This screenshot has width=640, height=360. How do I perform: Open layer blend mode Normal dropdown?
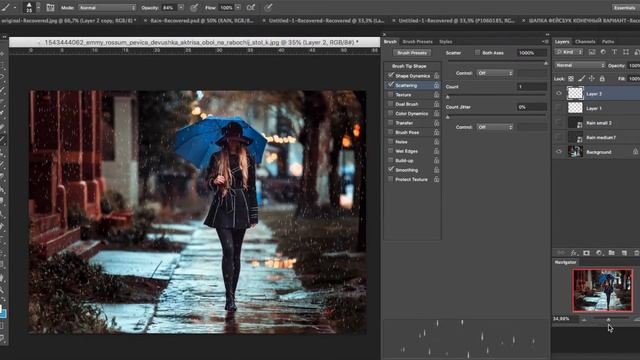(x=580, y=65)
